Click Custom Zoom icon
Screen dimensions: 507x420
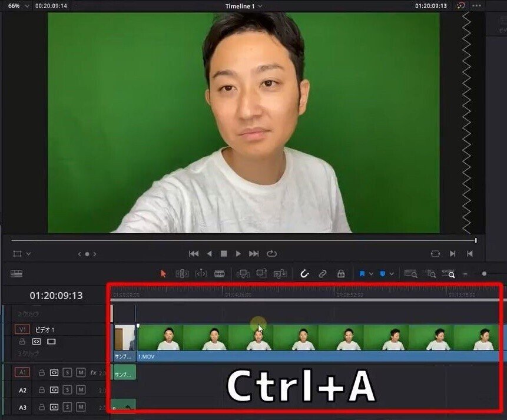click(449, 274)
